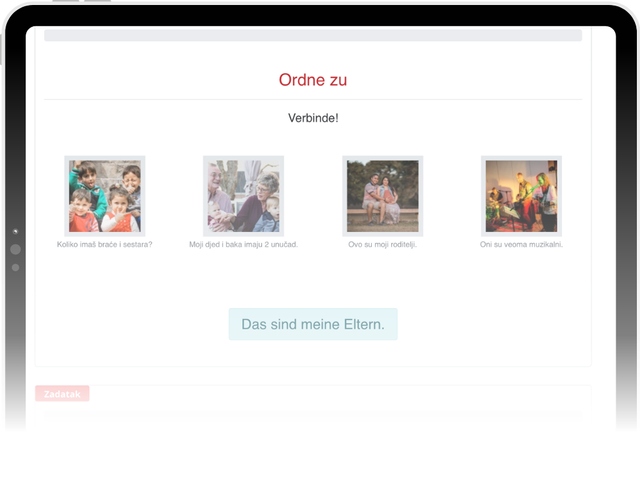Click caption 'Koliko imaš braće i sestara?'
This screenshot has width=640, height=480.
point(104,244)
